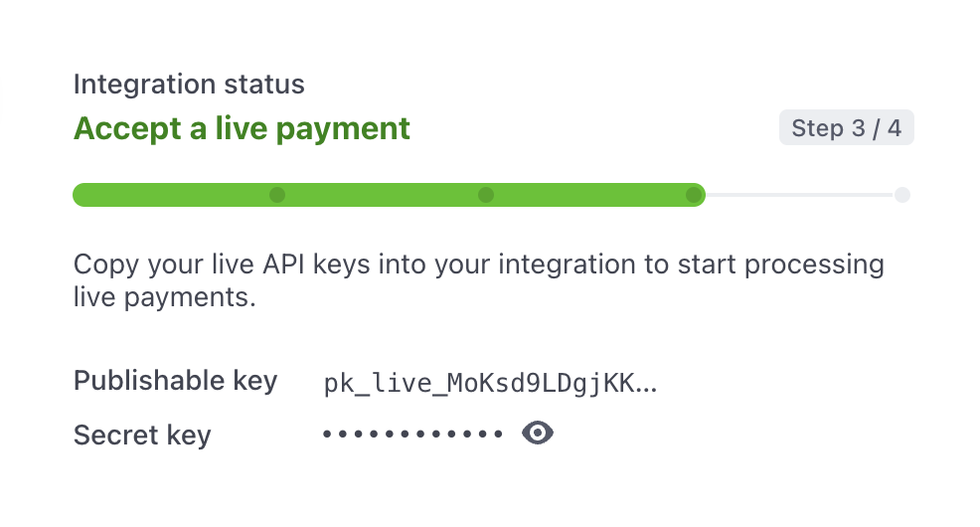Click green bar between second and third dots
This screenshot has width=980, height=527.
tap(589, 195)
